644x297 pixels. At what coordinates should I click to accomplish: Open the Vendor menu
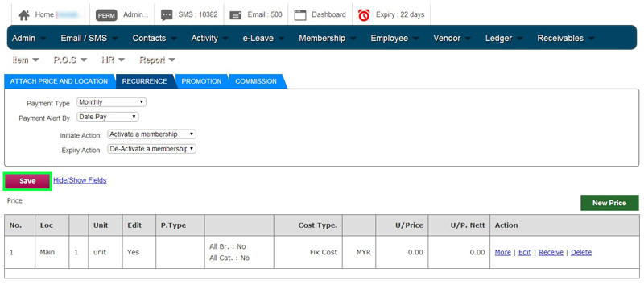coord(452,38)
